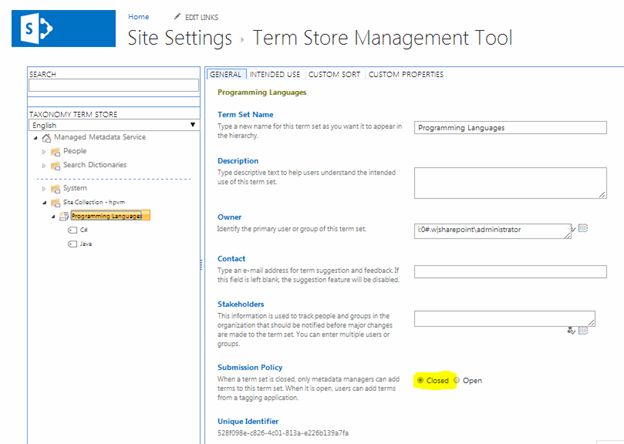The height and width of the screenshot is (444, 624).
Task: Expand the People group node
Action: pos(43,151)
